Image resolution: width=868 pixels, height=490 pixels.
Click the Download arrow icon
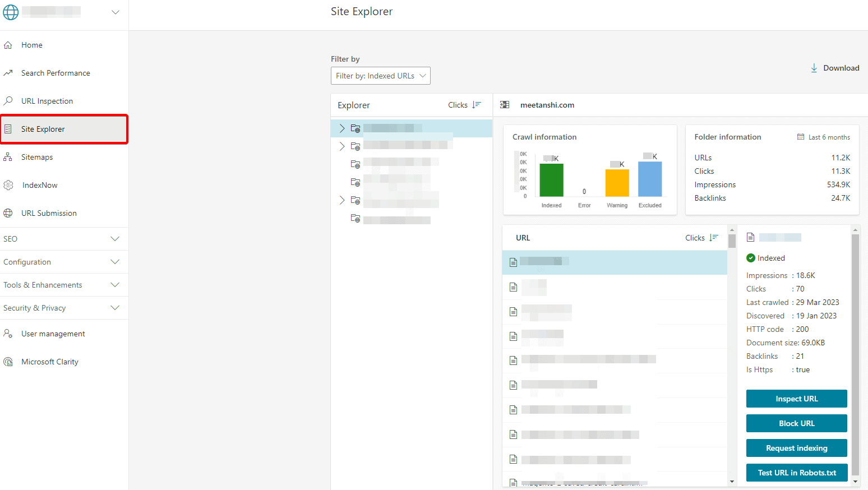tap(814, 68)
